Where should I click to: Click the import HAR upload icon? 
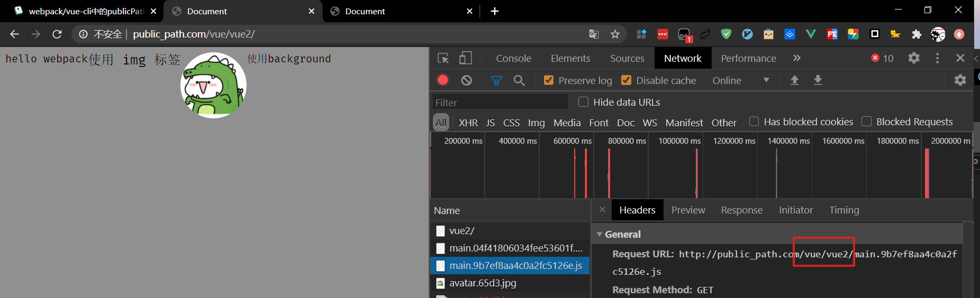click(x=794, y=80)
